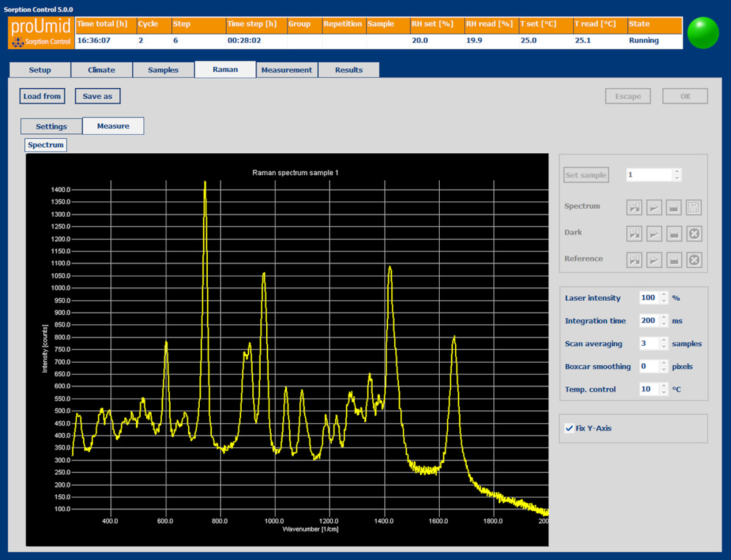Screen dimensions: 731x560
Task: Click the Dark row play icon
Action: (654, 233)
